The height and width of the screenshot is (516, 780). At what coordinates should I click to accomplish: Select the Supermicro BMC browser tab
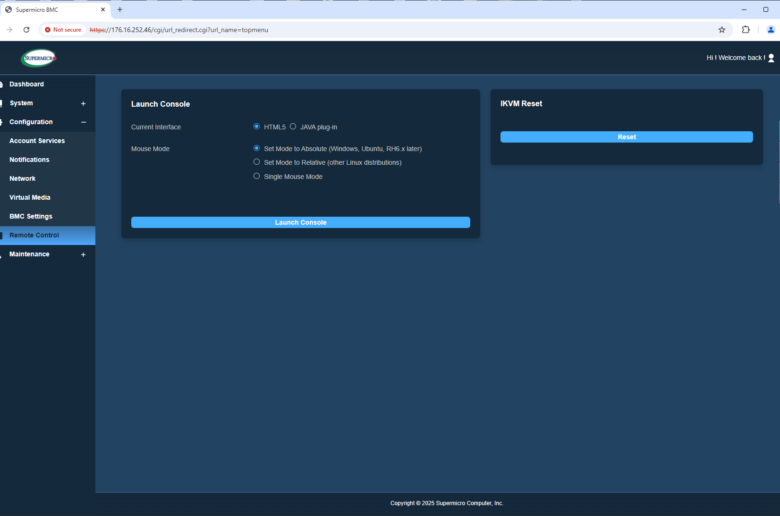tap(55, 9)
